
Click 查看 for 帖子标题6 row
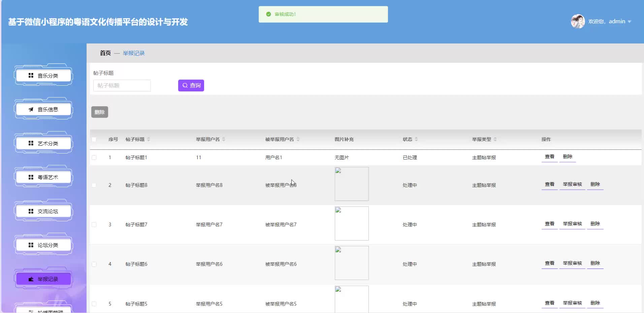point(550,263)
